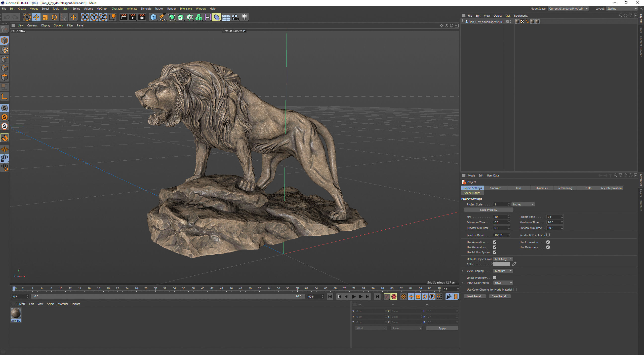Image resolution: width=644 pixels, height=355 pixels.
Task: Open Input Color Profile dropdown
Action: (503, 283)
